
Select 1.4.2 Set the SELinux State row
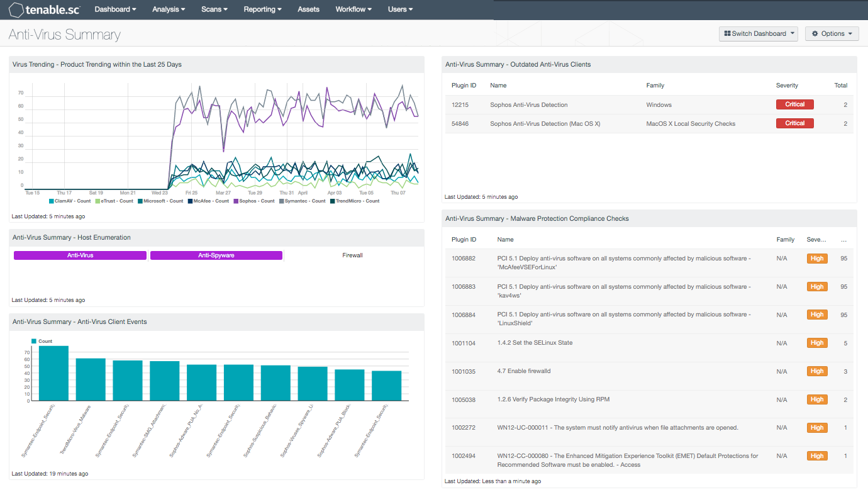(649, 348)
